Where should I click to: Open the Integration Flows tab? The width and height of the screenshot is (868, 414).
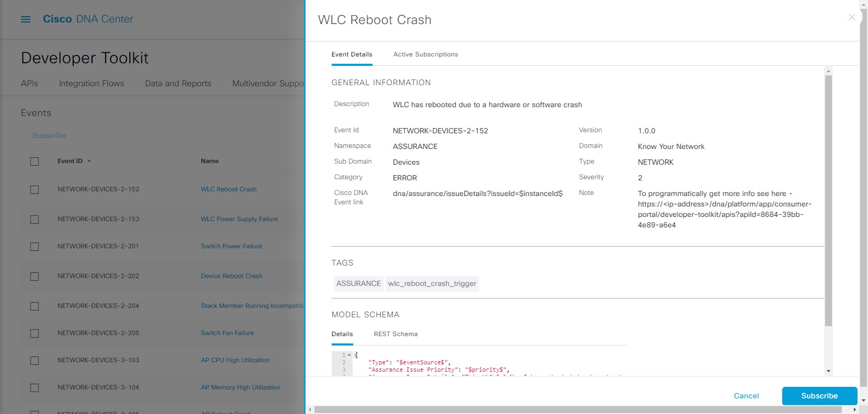coord(92,83)
